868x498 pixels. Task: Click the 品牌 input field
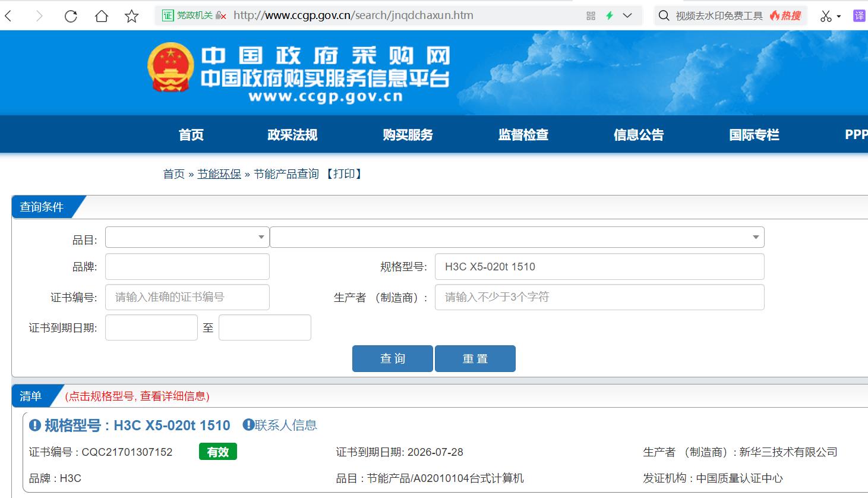(187, 267)
